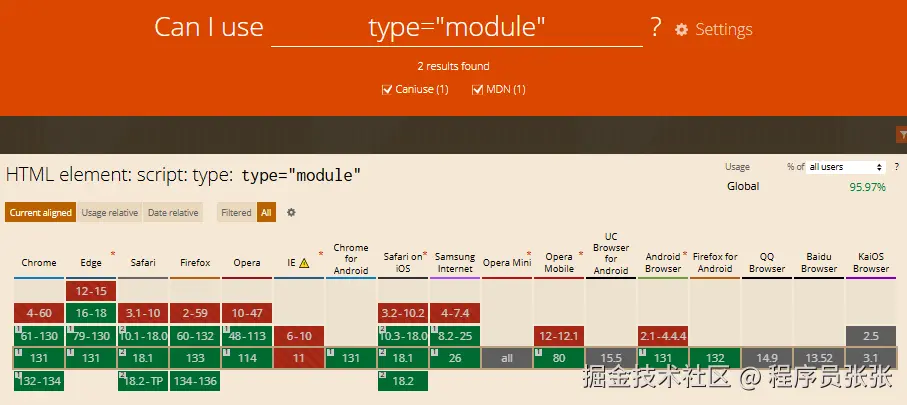Select the Current aligned view
The height and width of the screenshot is (405, 907).
pos(40,212)
